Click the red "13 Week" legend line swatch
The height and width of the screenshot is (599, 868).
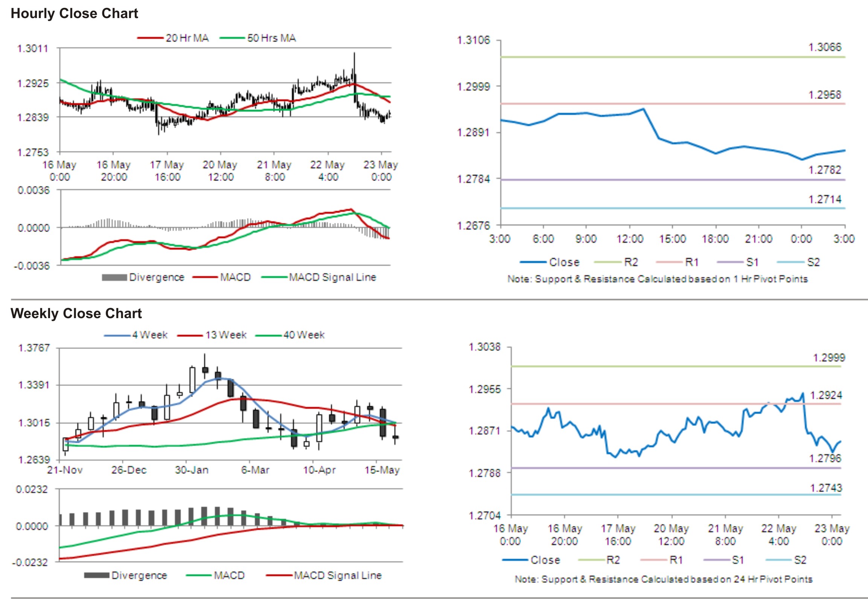click(190, 335)
